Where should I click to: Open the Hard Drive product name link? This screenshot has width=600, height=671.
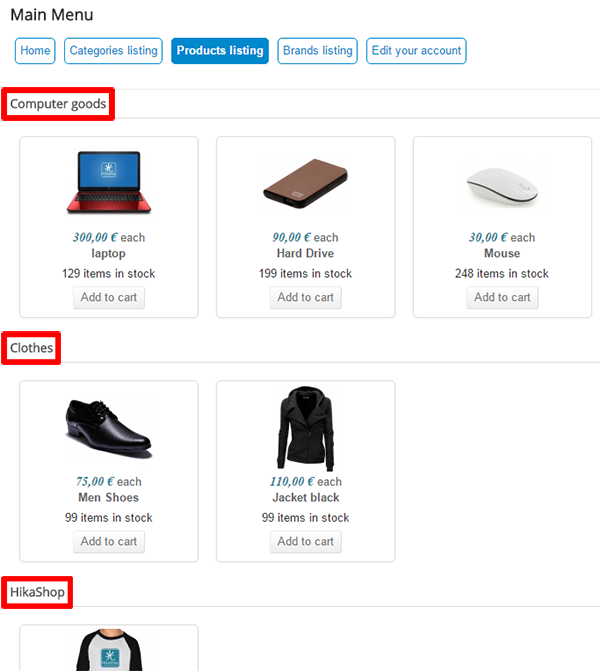(305, 254)
